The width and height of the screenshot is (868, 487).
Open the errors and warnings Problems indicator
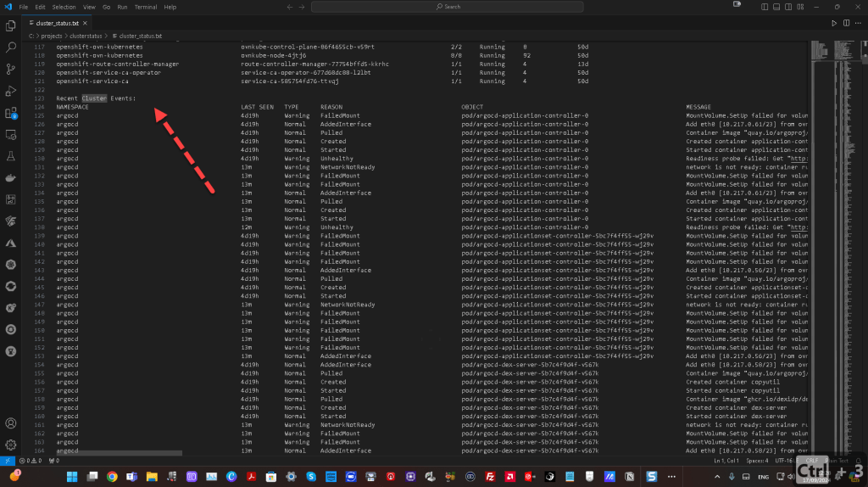coord(31,461)
